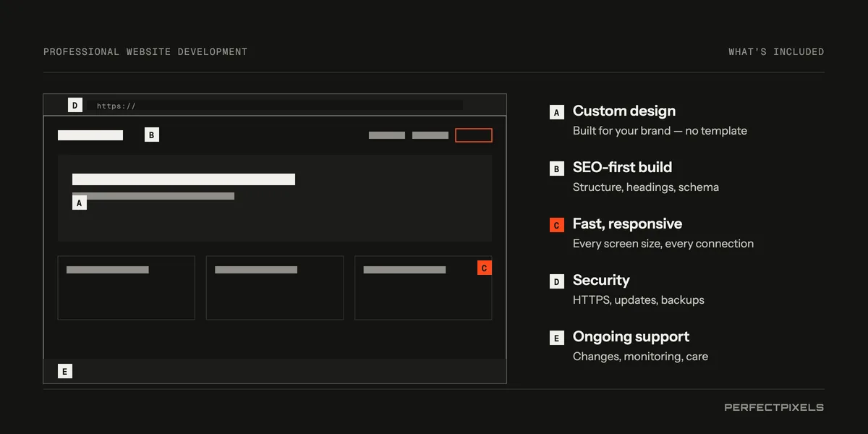Viewport: 868px width, 434px height.
Task: Click the middle wireframe card
Action: pos(275,288)
